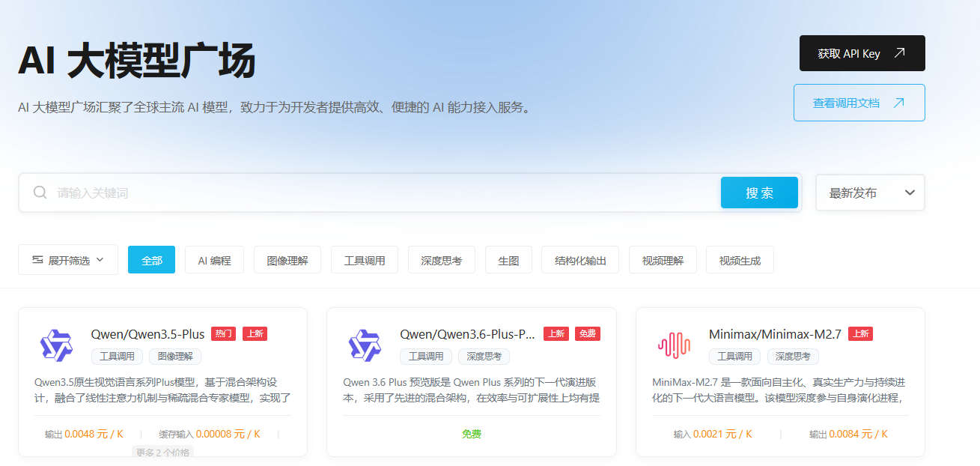Image resolution: width=980 pixels, height=466 pixels.
Task: Click the 更多 2 个价格 label
Action: click(162, 452)
